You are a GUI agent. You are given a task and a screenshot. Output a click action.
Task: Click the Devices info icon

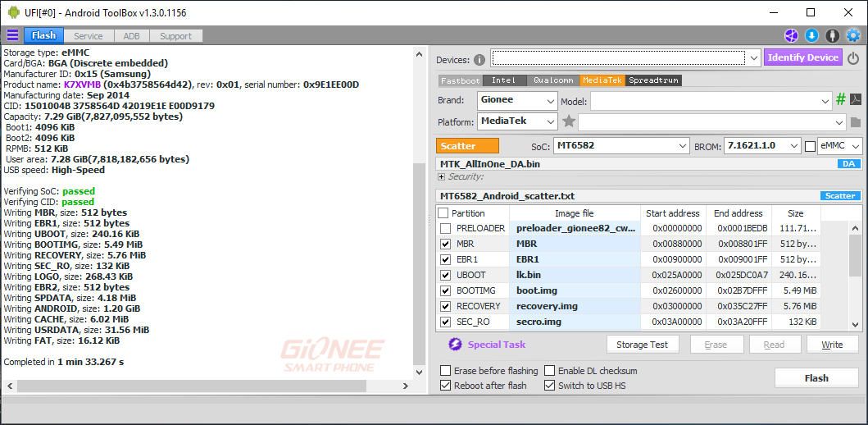click(479, 60)
